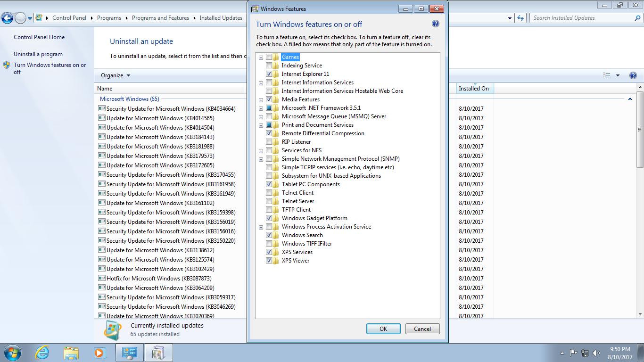Expand Windows Process Activation Service node
644x362 pixels.
(261, 227)
